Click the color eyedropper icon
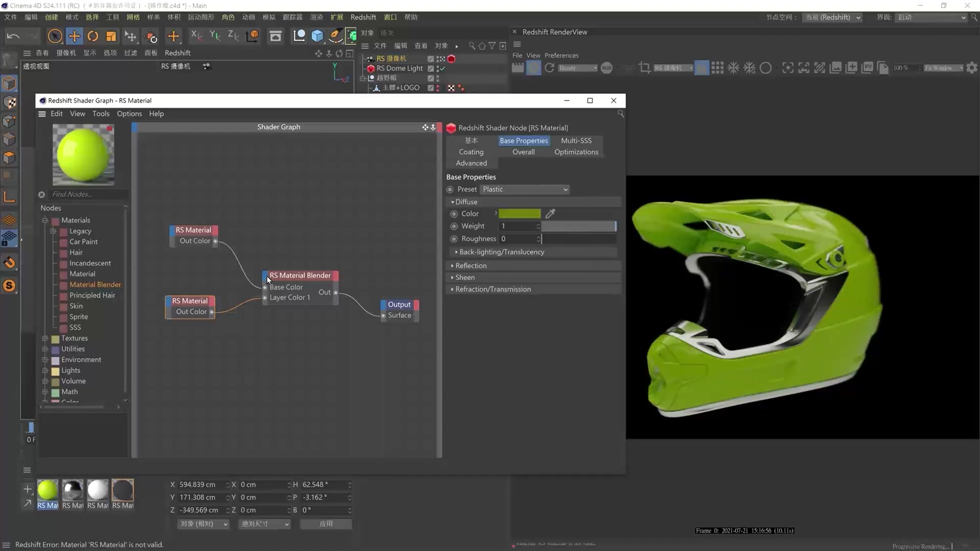980x551 pixels. (550, 214)
